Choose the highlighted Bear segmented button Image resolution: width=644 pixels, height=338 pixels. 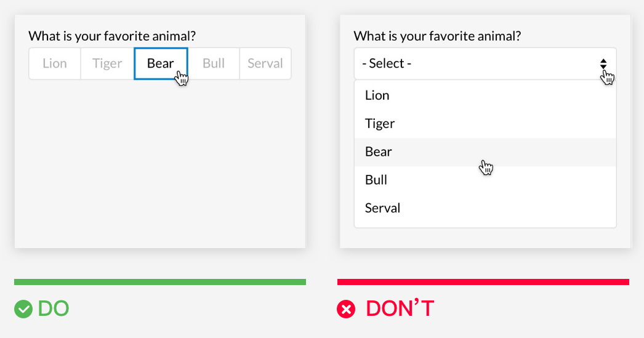[x=161, y=63]
